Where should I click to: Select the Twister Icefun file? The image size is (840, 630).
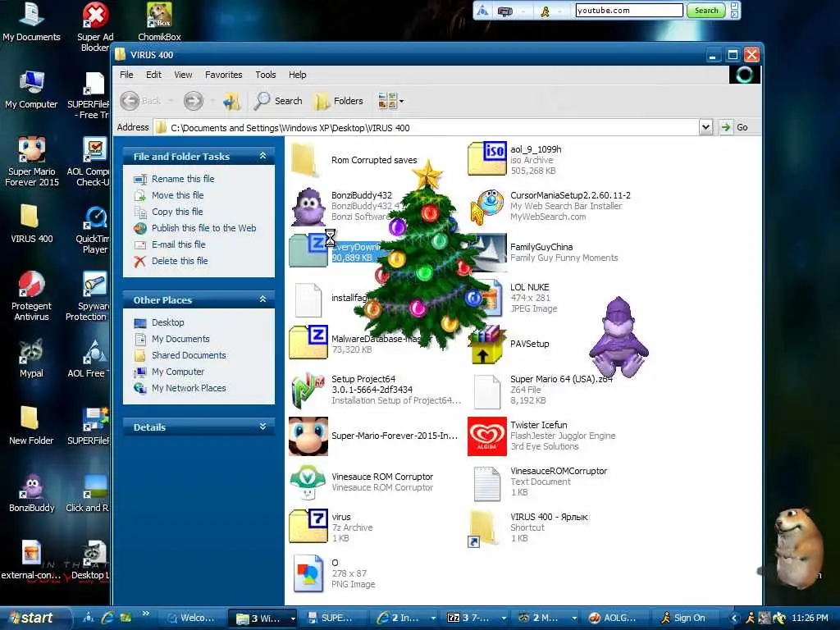coord(541,436)
